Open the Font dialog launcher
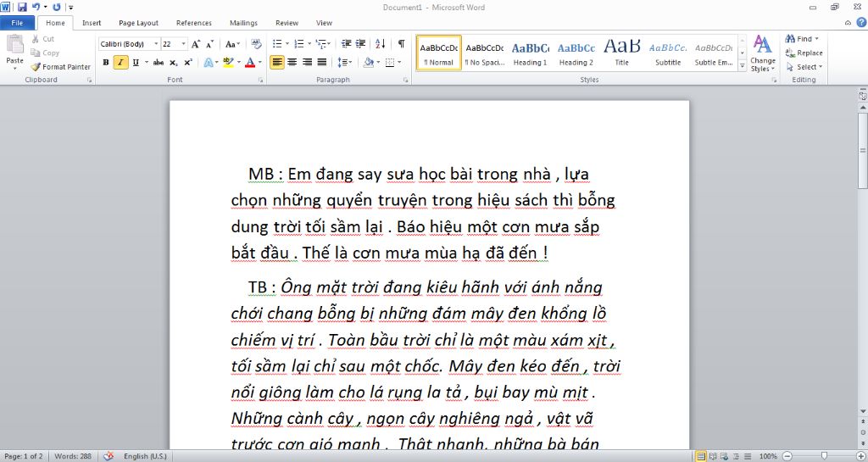 pos(261,81)
